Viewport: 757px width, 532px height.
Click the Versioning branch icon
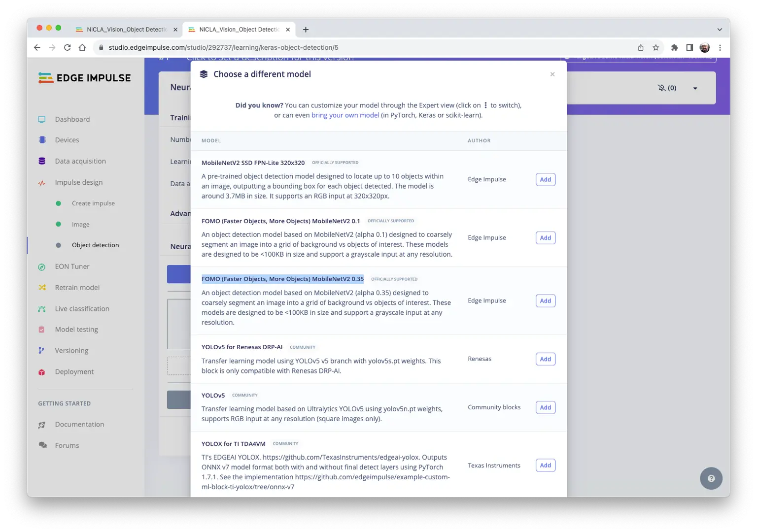click(42, 351)
